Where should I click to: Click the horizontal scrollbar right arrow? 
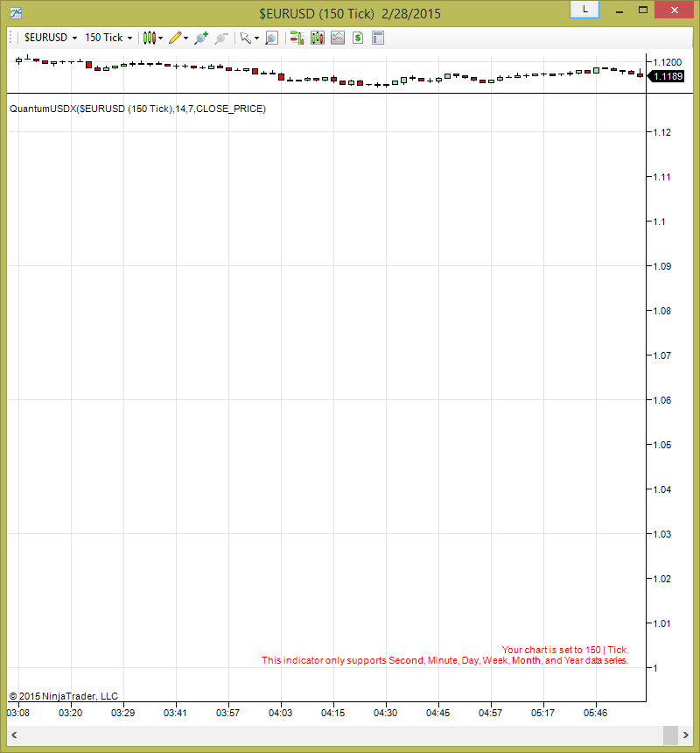pos(686,735)
